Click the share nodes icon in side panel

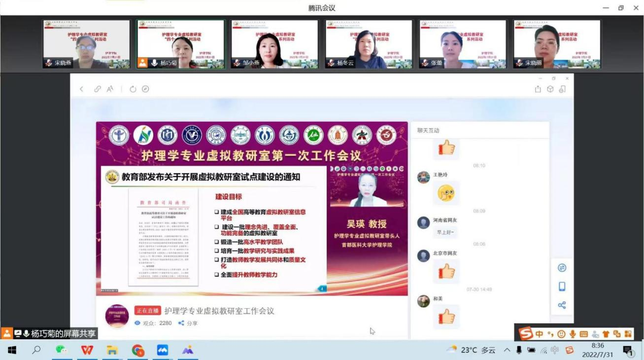coord(562,305)
